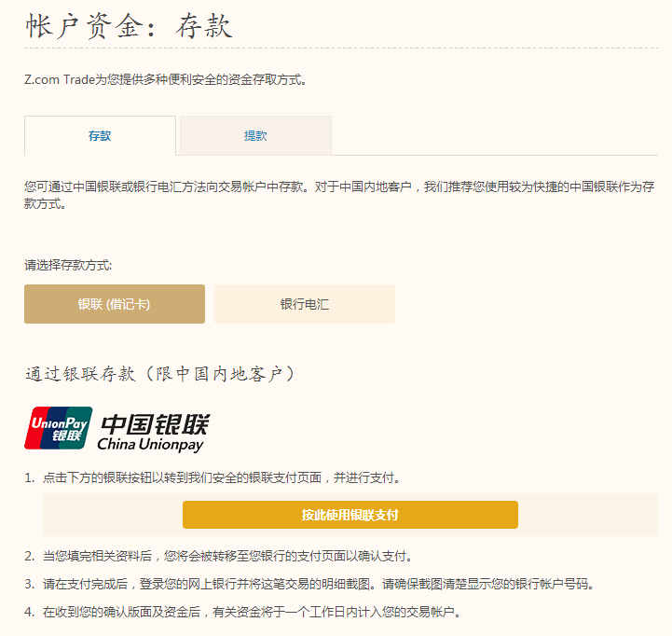Click the pale bar left of the pay button
This screenshot has width=672, height=636.
tap(112, 515)
